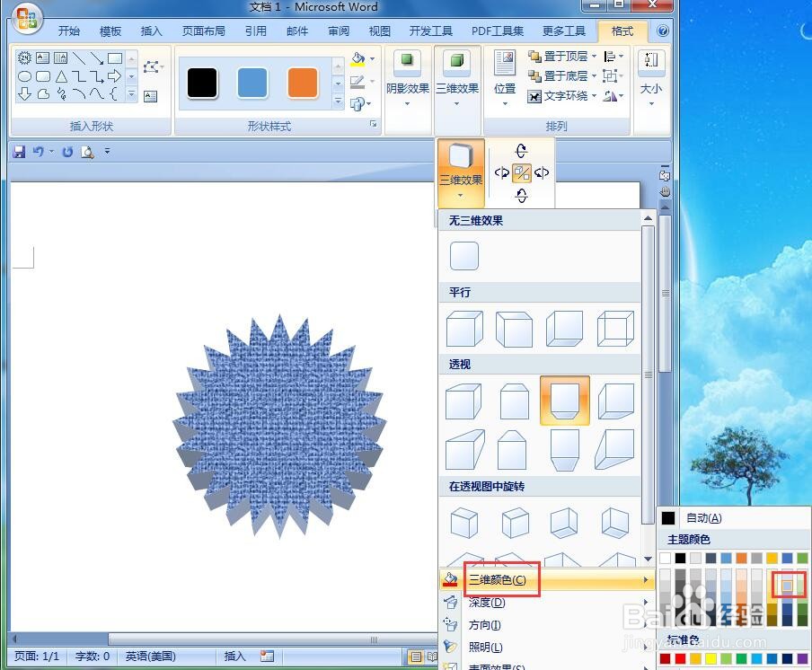
Task: Switch to the 视图 (View) tab
Action: point(379,31)
